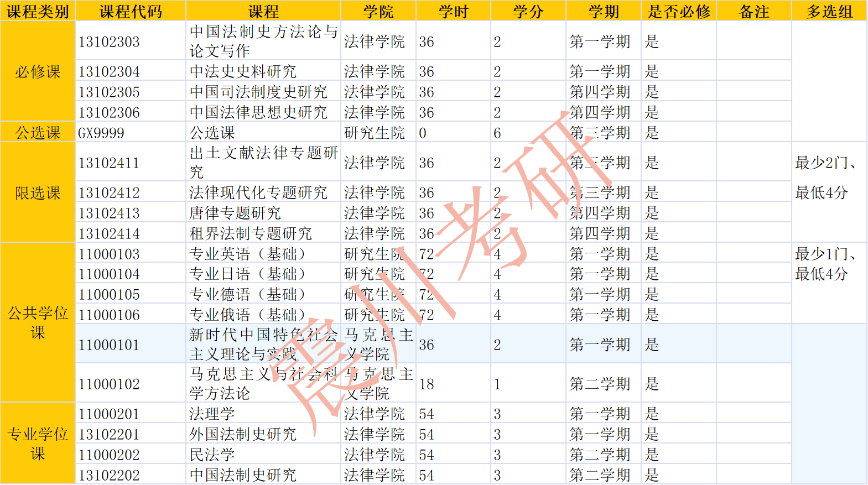Click 最少2门、最低4分 group note
The image size is (868, 485).
(825, 178)
